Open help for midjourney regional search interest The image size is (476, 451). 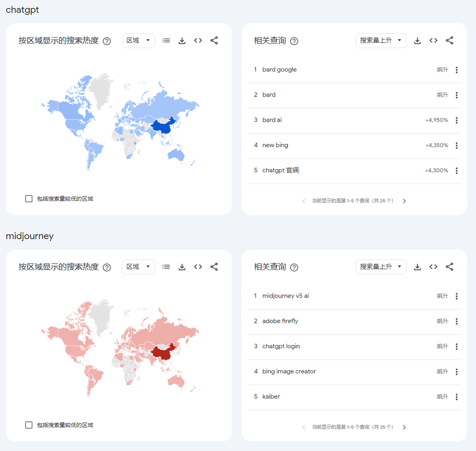[107, 267]
